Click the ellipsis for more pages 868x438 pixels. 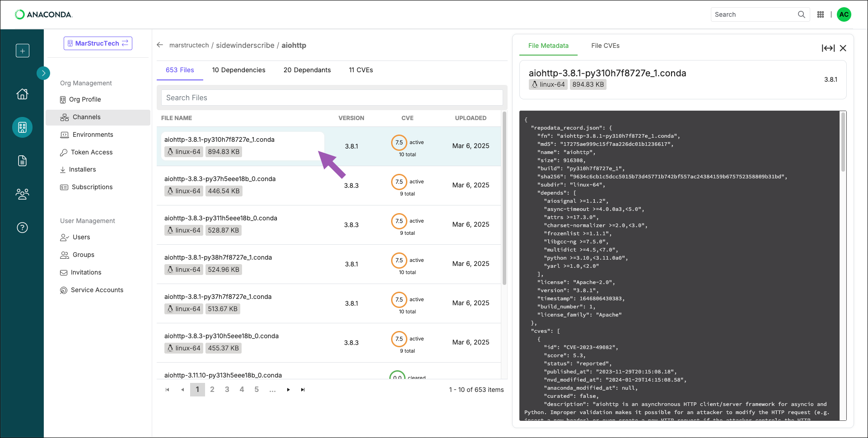(272, 390)
